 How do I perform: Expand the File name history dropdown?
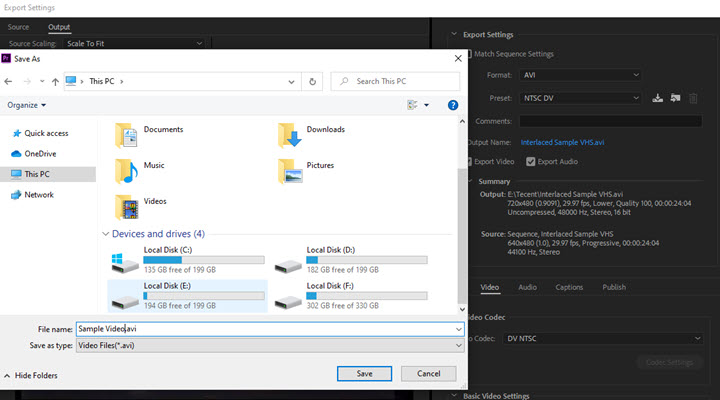click(x=459, y=329)
